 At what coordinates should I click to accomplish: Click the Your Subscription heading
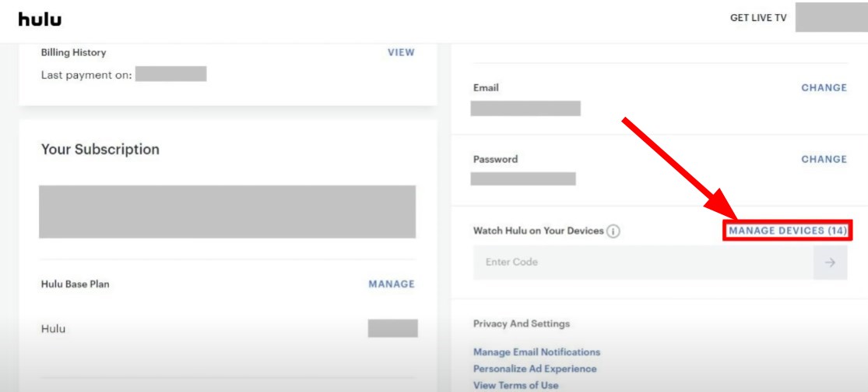click(100, 150)
